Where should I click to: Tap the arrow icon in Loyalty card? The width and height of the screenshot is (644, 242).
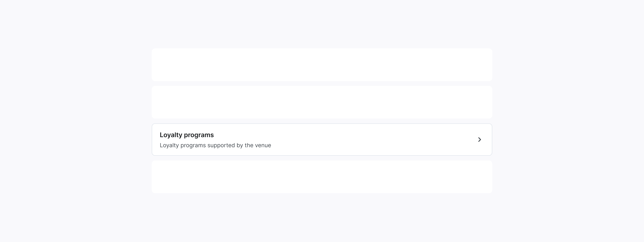(479, 140)
